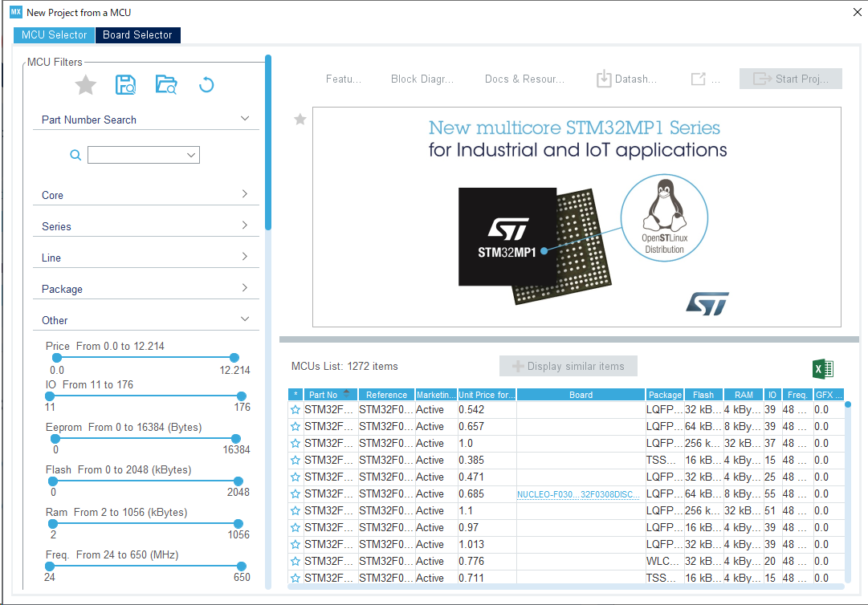
Task: Expand the Series filter section
Action: pyautogui.click(x=245, y=225)
